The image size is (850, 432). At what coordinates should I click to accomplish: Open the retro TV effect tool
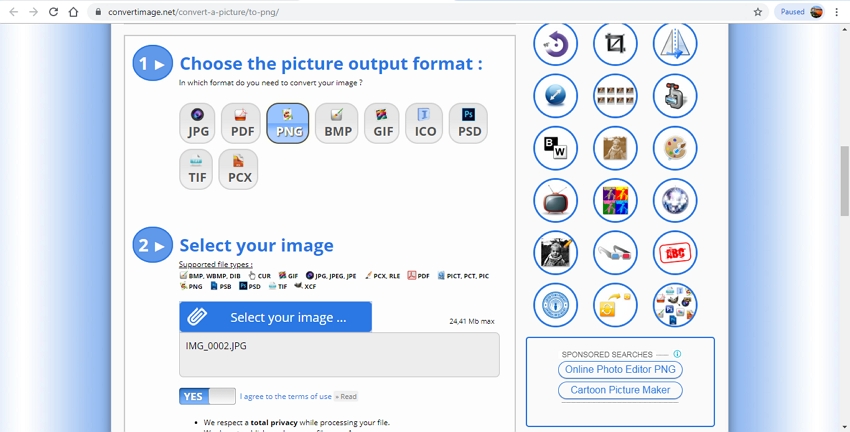pos(555,200)
